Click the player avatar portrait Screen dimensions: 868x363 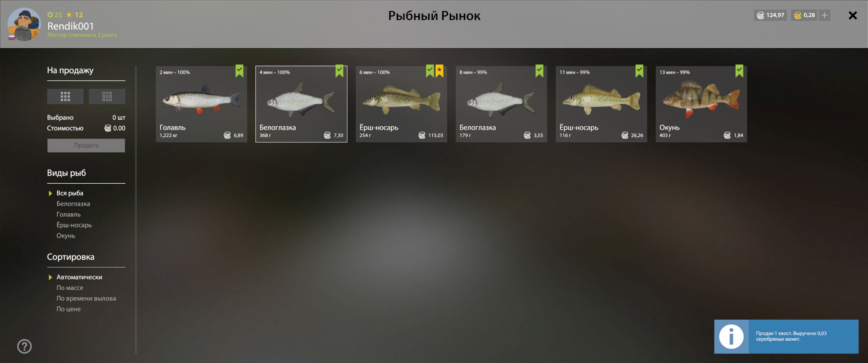point(24,24)
